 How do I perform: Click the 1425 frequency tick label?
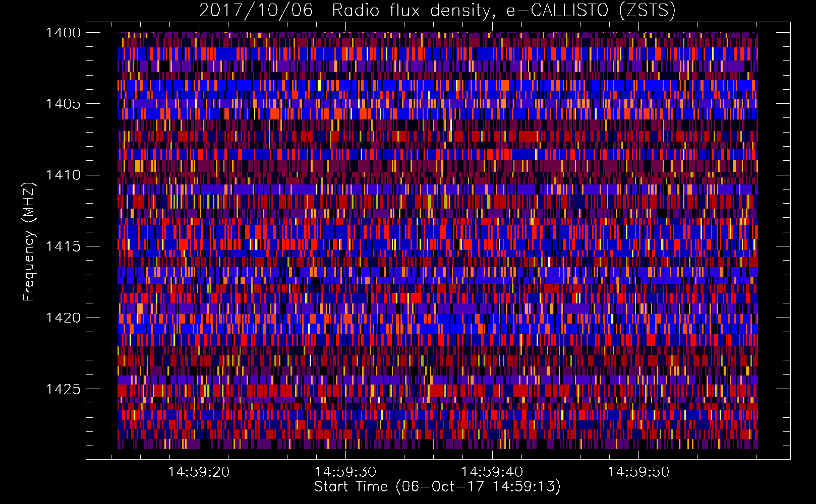[x=63, y=389]
